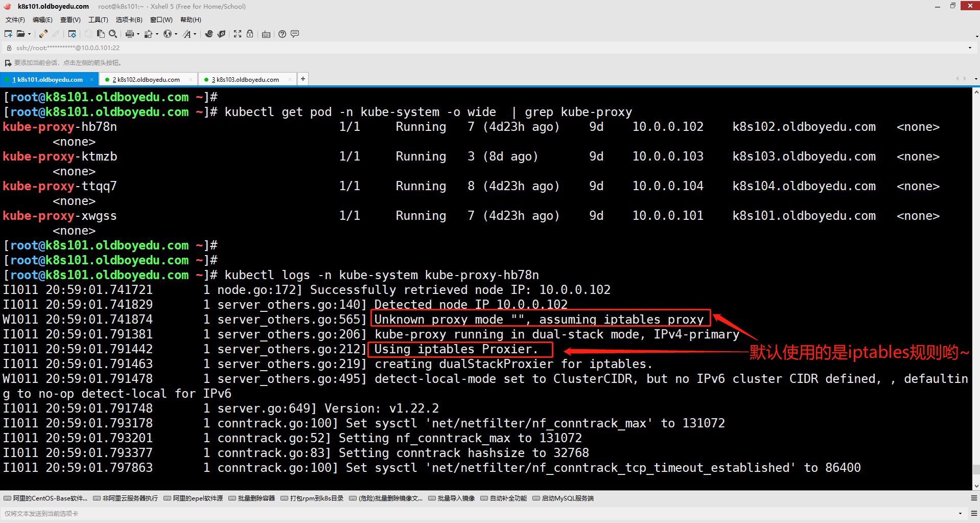Screen dimensions: 980x523
Task: Click the lock screen padlock icon
Action: coord(250,34)
